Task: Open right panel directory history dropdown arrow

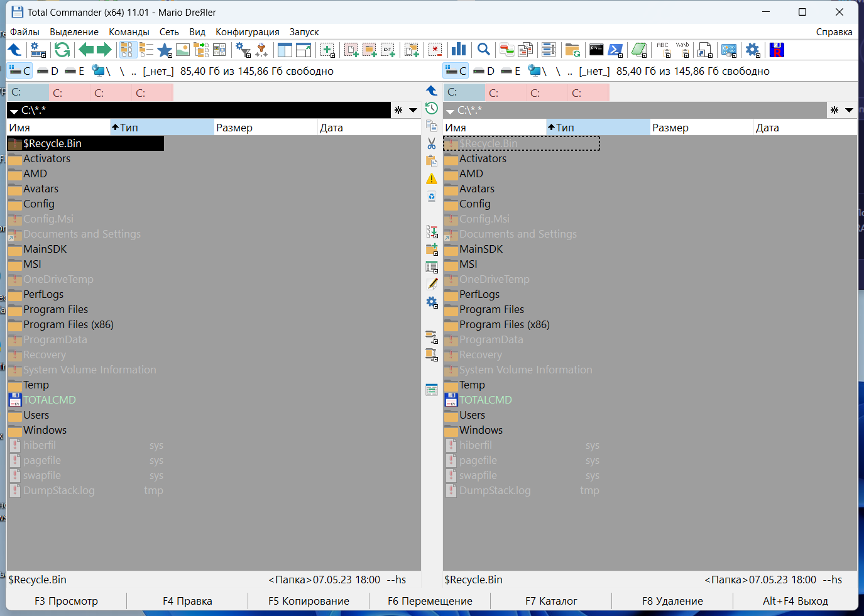Action: coord(849,110)
